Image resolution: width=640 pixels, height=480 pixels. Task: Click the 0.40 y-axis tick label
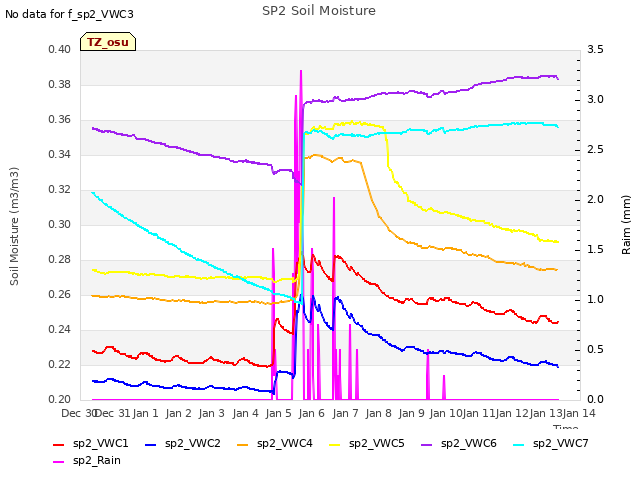(60, 49)
